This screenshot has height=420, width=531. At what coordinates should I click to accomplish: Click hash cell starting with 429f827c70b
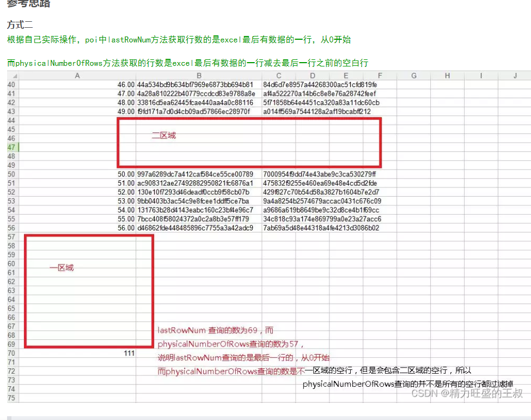pyautogui.click(x=321, y=192)
